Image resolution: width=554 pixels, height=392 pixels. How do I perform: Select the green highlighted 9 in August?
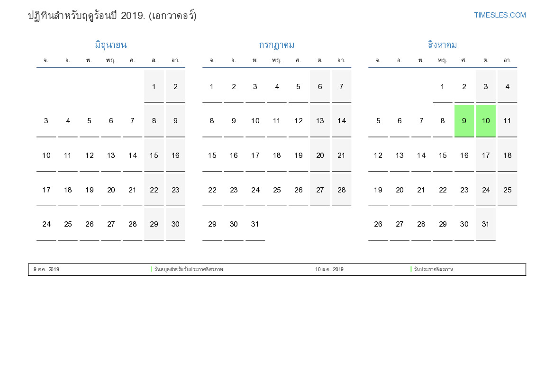click(464, 121)
